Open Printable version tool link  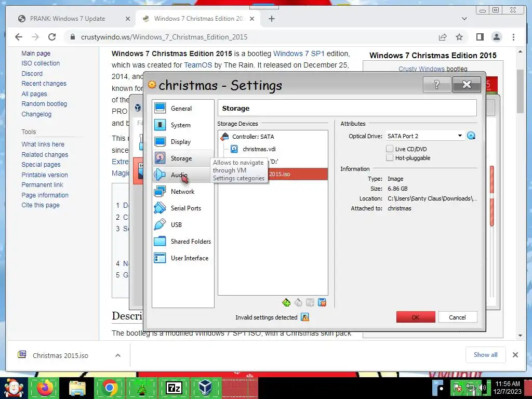pos(45,175)
